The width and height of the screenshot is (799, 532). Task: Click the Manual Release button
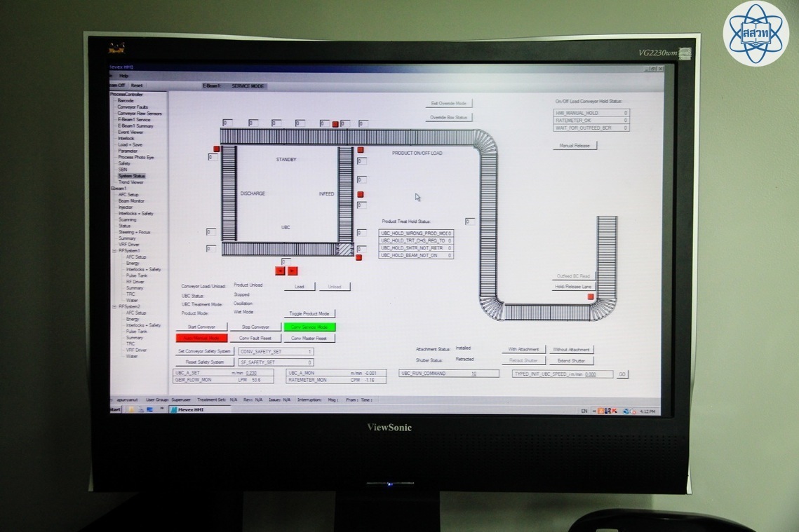click(x=575, y=146)
